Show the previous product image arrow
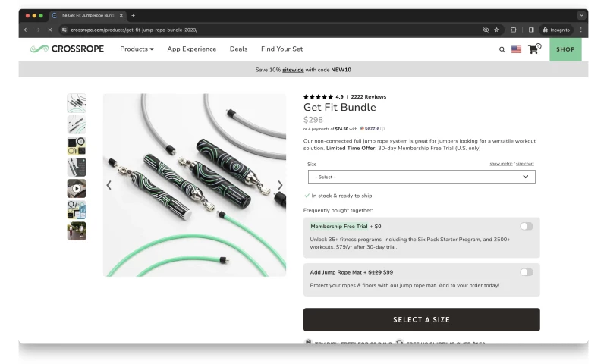 pos(109,185)
